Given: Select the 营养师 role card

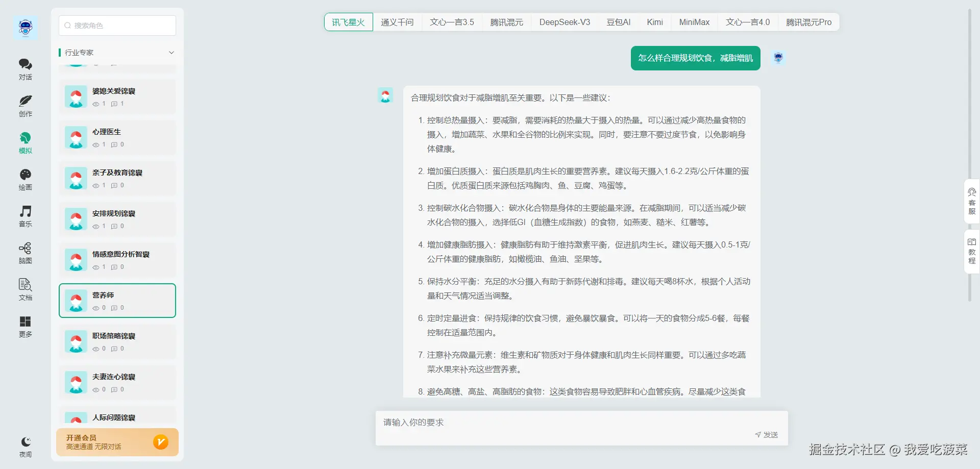Looking at the screenshot, I should point(117,301).
